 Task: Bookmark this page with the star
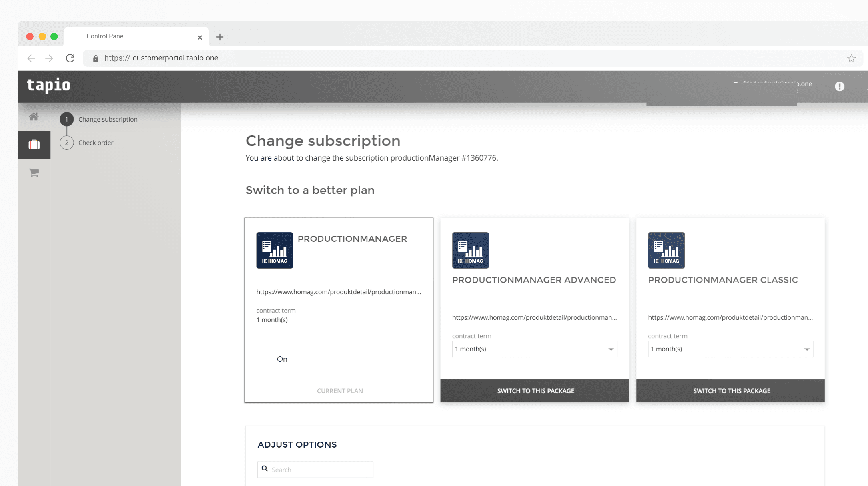(851, 58)
